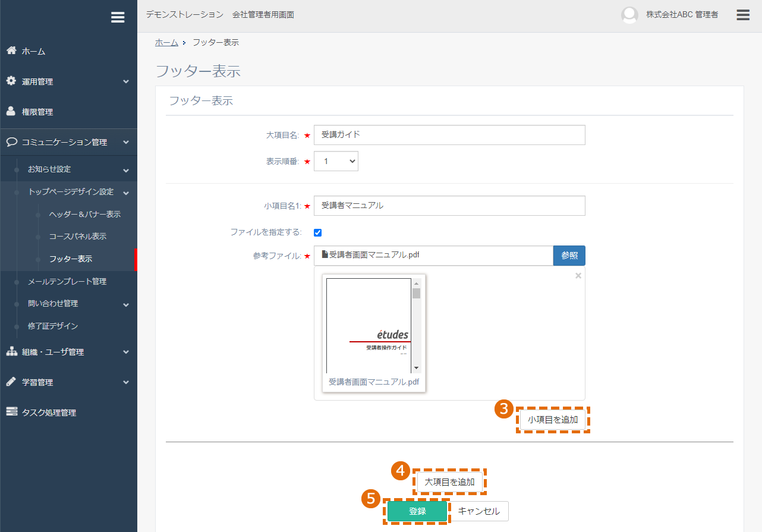Click the 小項目名1 field containing 受講者マニュアル
This screenshot has height=532, width=762.
(x=449, y=206)
